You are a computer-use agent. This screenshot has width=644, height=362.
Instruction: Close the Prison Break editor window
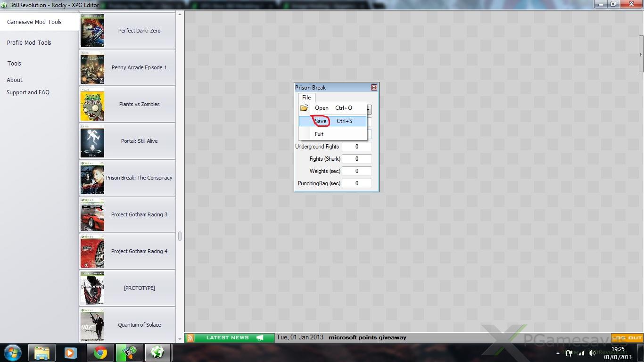pyautogui.click(x=374, y=88)
